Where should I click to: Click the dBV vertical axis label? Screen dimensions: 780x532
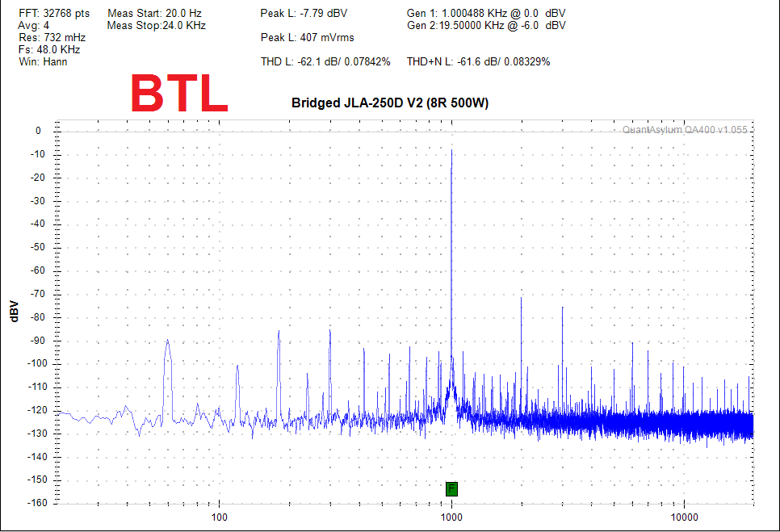pos(14,312)
